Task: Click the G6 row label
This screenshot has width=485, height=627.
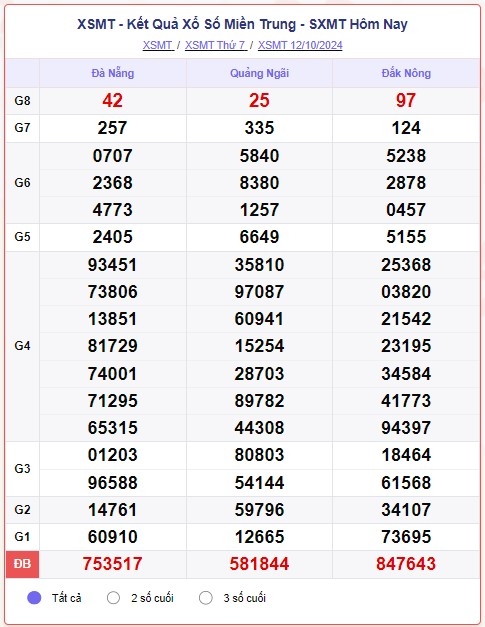Action: click(22, 183)
